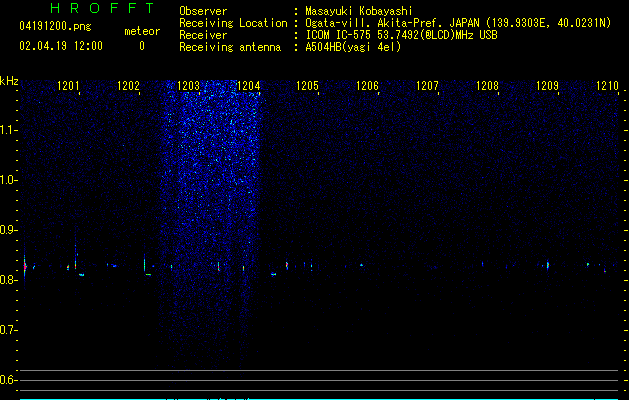
Task: Click the 'Observer' field label
Action: pyautogui.click(x=203, y=11)
